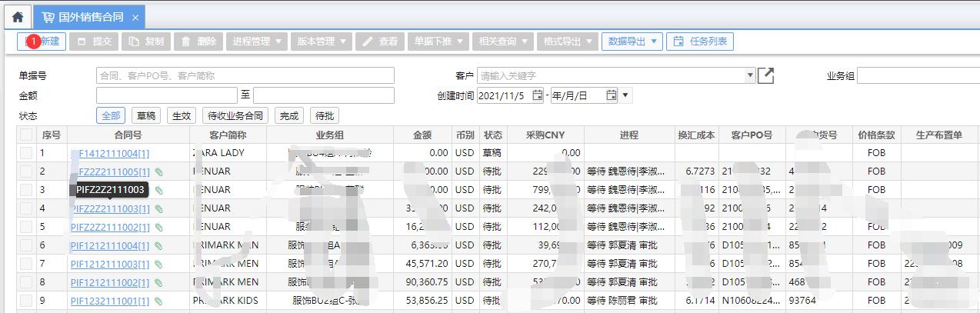Expand the 相关查询 dropdown menu
Screen dimensions: 980x313
tap(502, 42)
